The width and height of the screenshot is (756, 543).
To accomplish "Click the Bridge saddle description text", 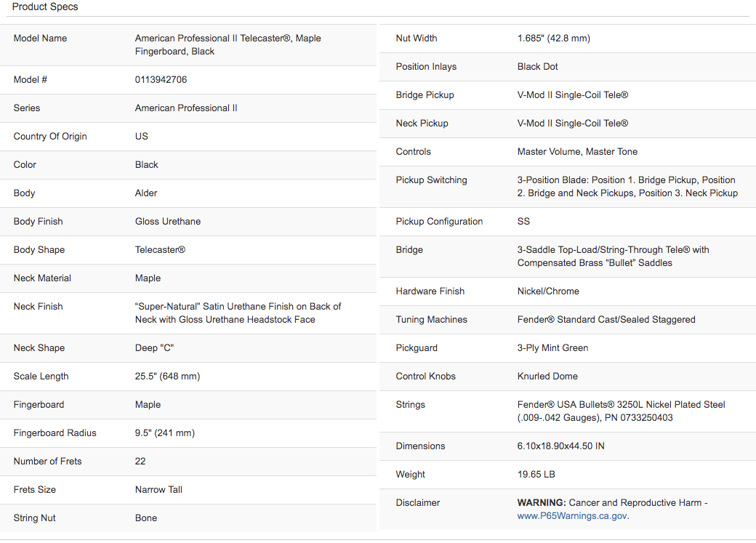I will [x=614, y=257].
